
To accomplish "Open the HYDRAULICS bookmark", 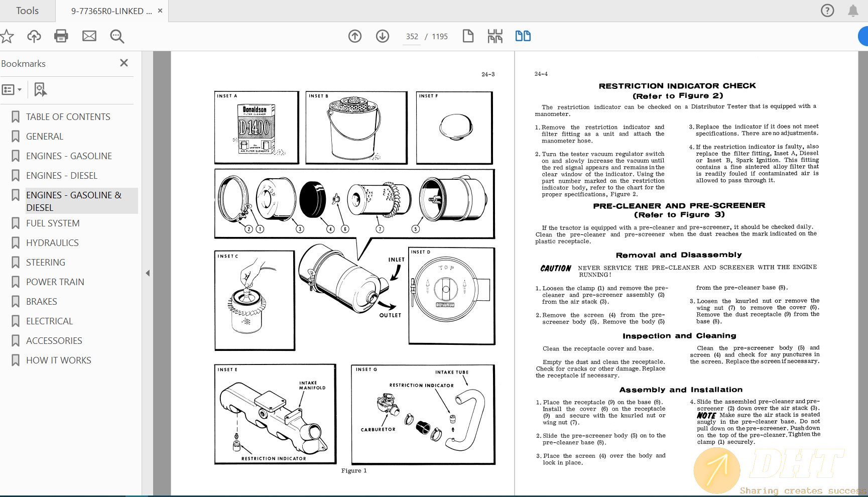I will click(x=52, y=242).
